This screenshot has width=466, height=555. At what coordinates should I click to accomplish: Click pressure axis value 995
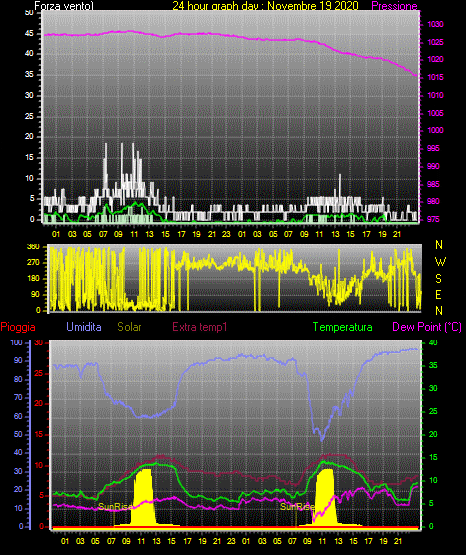coord(433,148)
